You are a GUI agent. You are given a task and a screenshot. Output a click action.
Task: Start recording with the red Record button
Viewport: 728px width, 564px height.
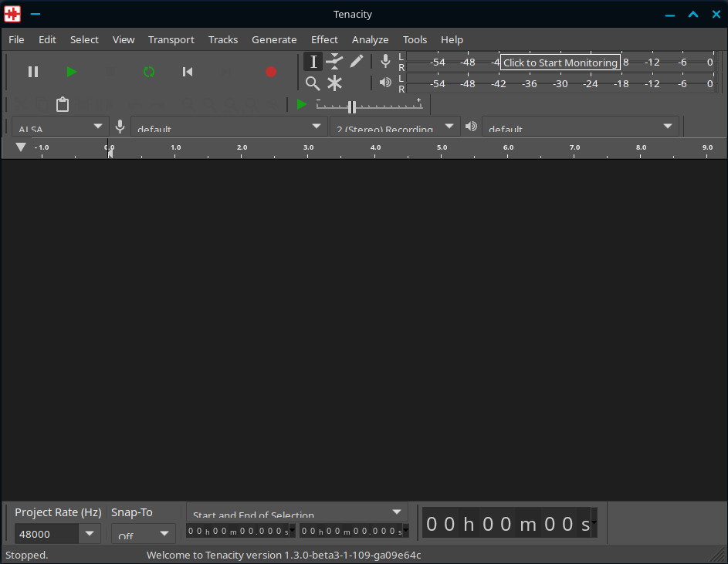[x=270, y=72]
